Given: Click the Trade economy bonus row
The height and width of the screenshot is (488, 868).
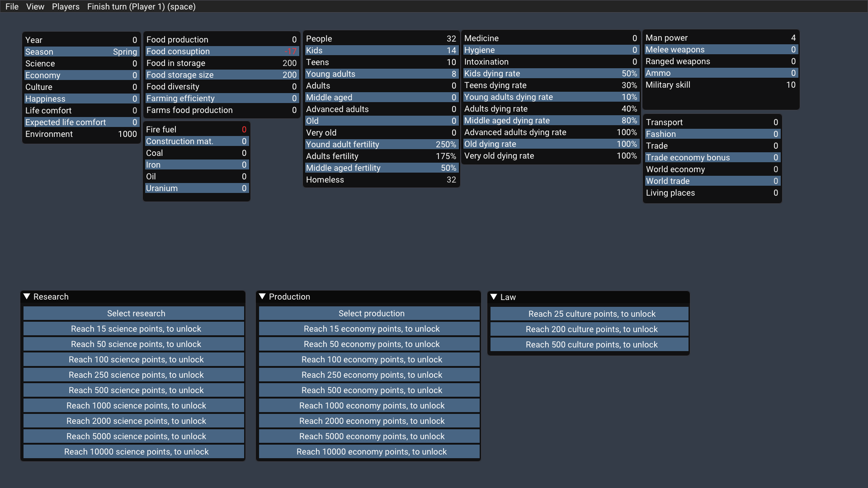Looking at the screenshot, I should click(712, 157).
